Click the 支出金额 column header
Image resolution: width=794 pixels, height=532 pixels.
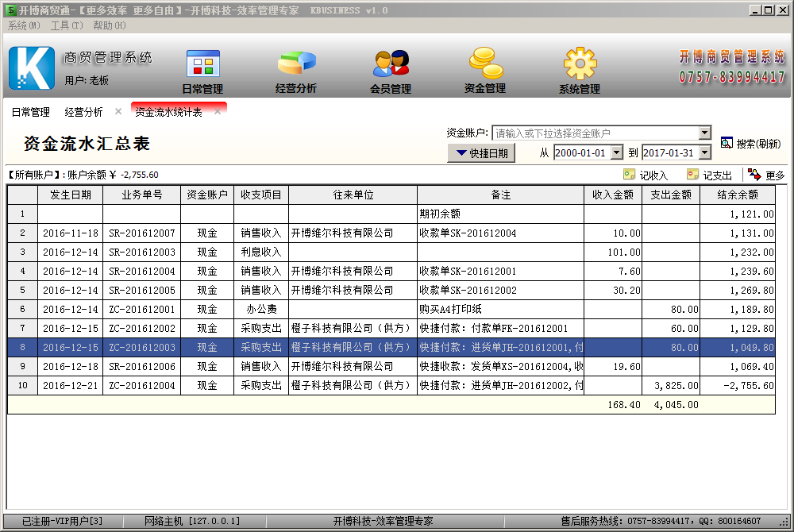point(671,195)
